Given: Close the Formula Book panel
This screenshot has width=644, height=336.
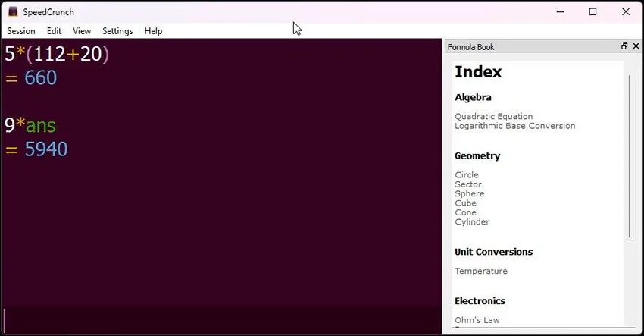Looking at the screenshot, I should (636, 46).
